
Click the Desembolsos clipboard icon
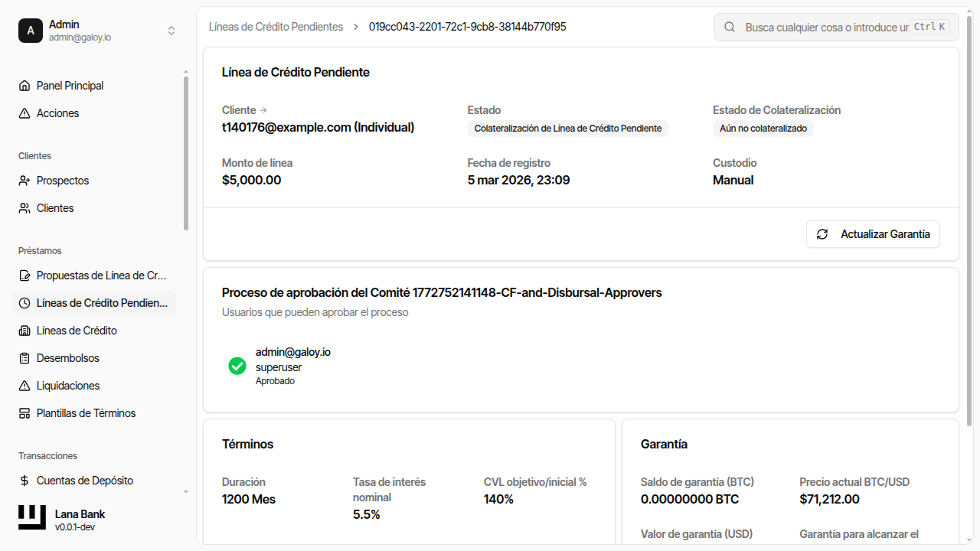[x=24, y=358]
